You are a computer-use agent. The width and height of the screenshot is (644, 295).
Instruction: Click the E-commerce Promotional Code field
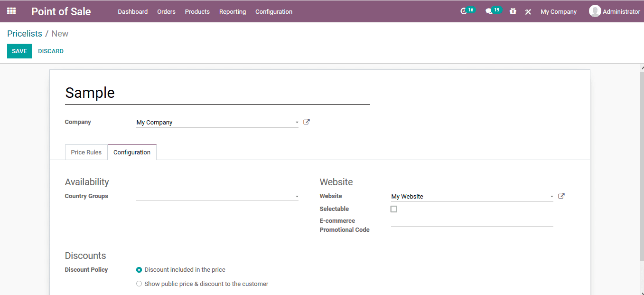click(472, 224)
